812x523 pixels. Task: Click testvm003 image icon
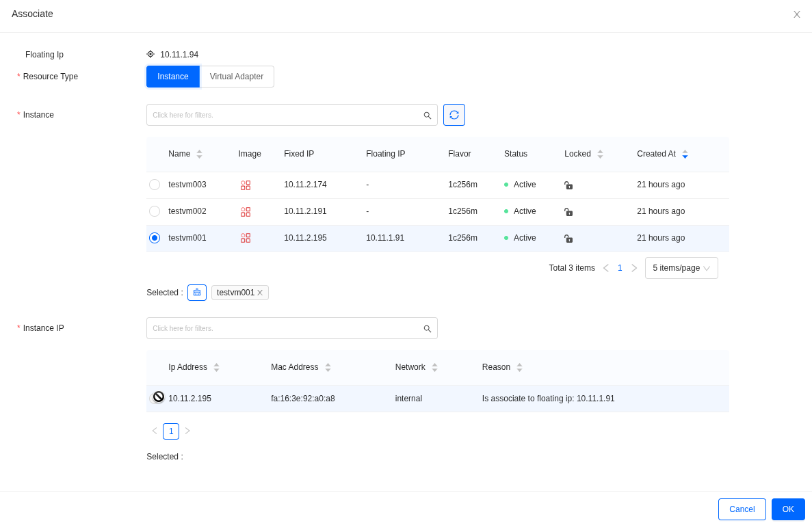(246, 185)
